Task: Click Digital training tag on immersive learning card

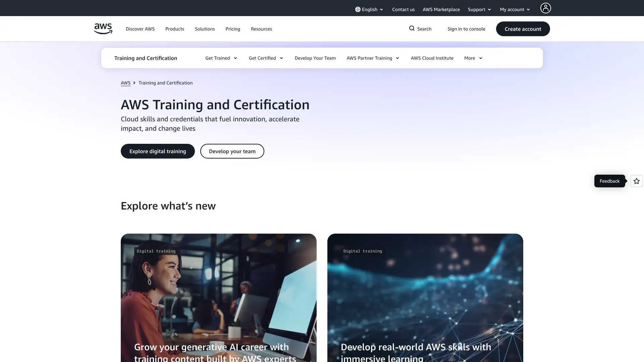Action: coord(363,251)
